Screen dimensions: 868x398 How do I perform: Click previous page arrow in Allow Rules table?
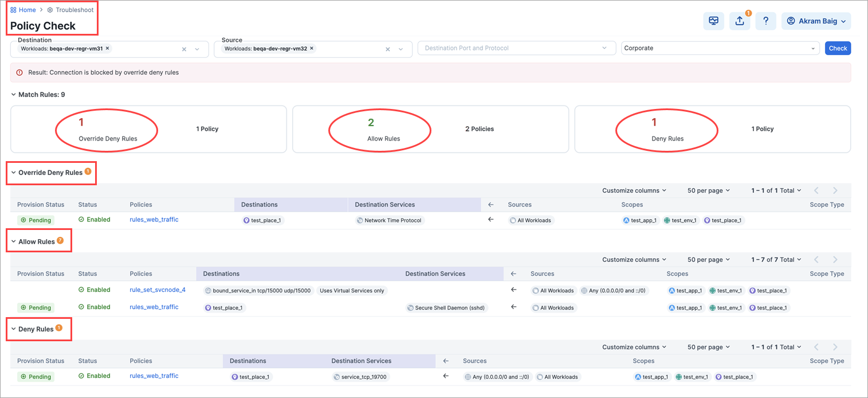tap(816, 260)
